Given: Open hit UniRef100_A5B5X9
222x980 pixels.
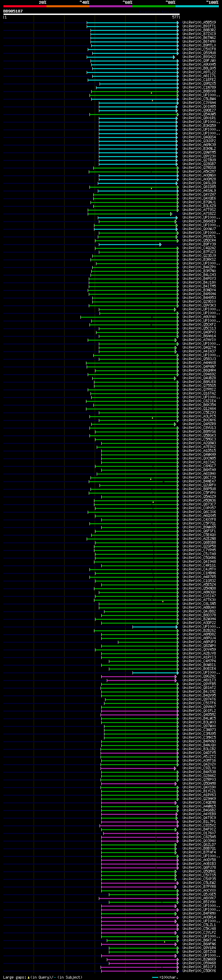Looking at the screenshot, I should pyautogui.click(x=199, y=23).
